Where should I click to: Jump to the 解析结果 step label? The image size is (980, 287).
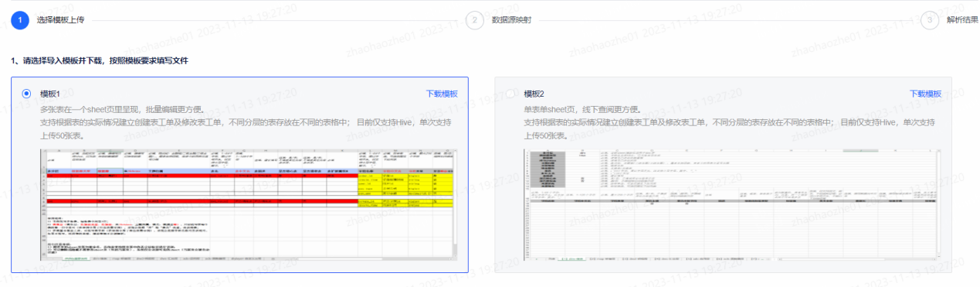(x=961, y=19)
